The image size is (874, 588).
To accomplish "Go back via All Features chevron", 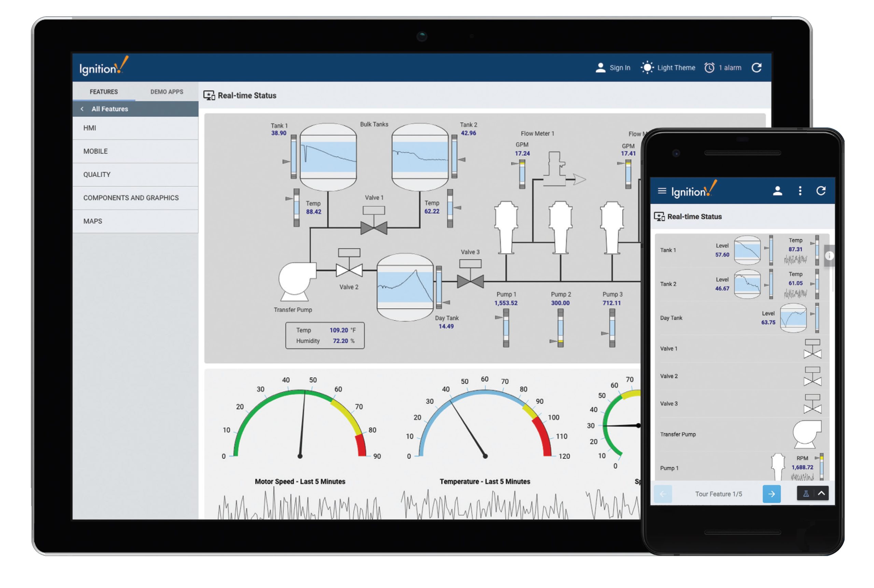I will point(82,109).
